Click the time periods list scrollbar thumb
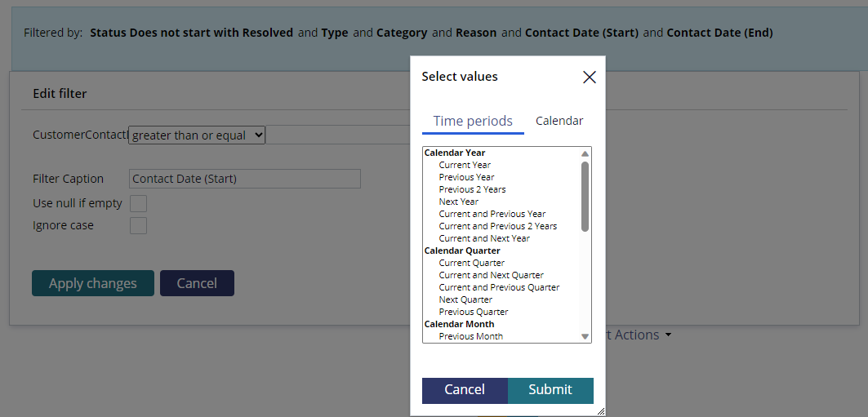The width and height of the screenshot is (868, 417). (585, 197)
